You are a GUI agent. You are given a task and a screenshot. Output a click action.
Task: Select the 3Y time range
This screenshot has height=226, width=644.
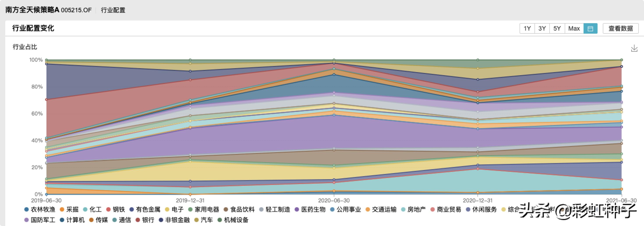[542, 28]
